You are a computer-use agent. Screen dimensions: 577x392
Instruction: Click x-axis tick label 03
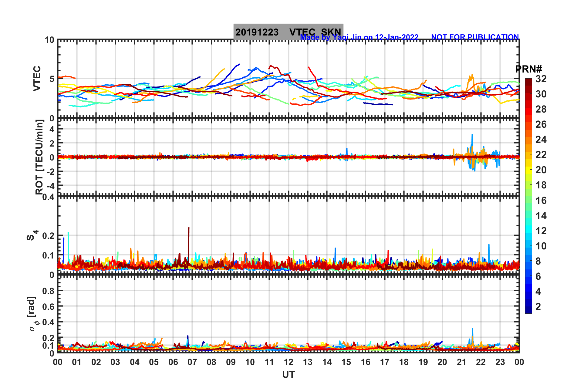pyautogui.click(x=115, y=362)
